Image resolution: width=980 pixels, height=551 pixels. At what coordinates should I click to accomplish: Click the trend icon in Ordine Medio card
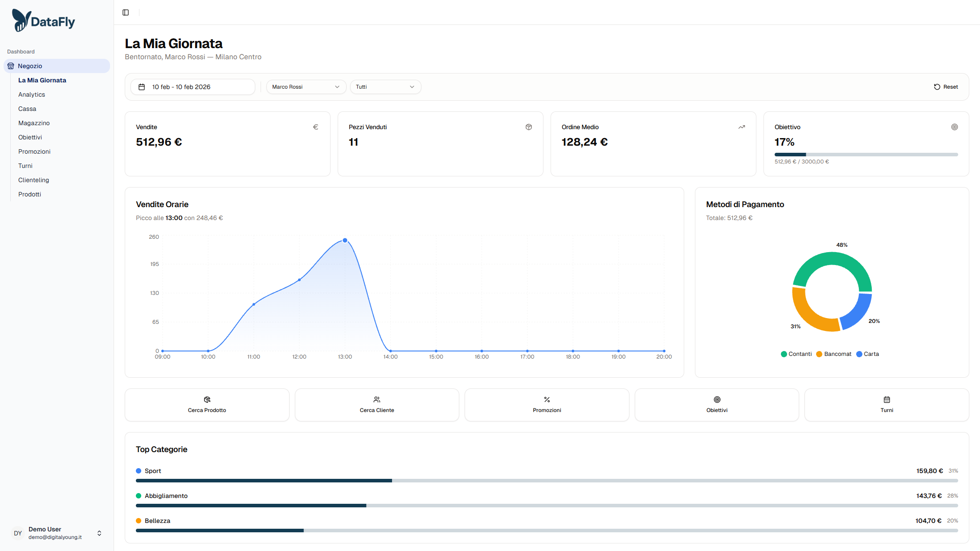741,127
